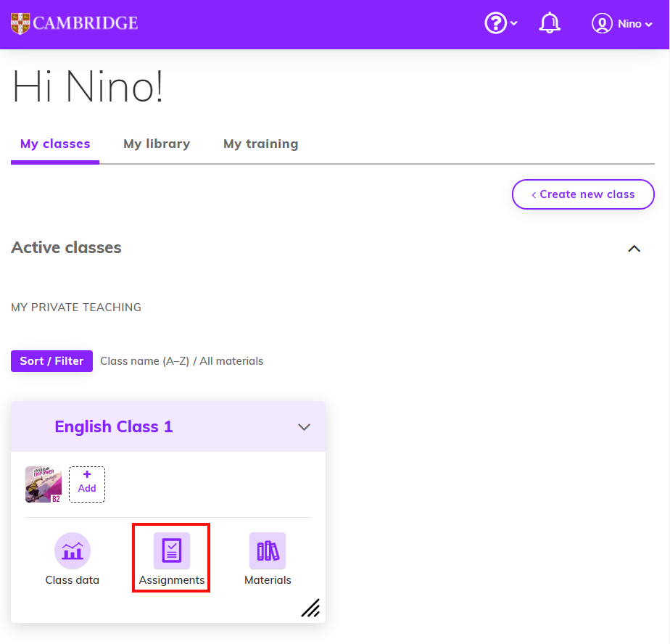The height and width of the screenshot is (644, 670).
Task: Open the Sort / Filter options
Action: coord(51,360)
